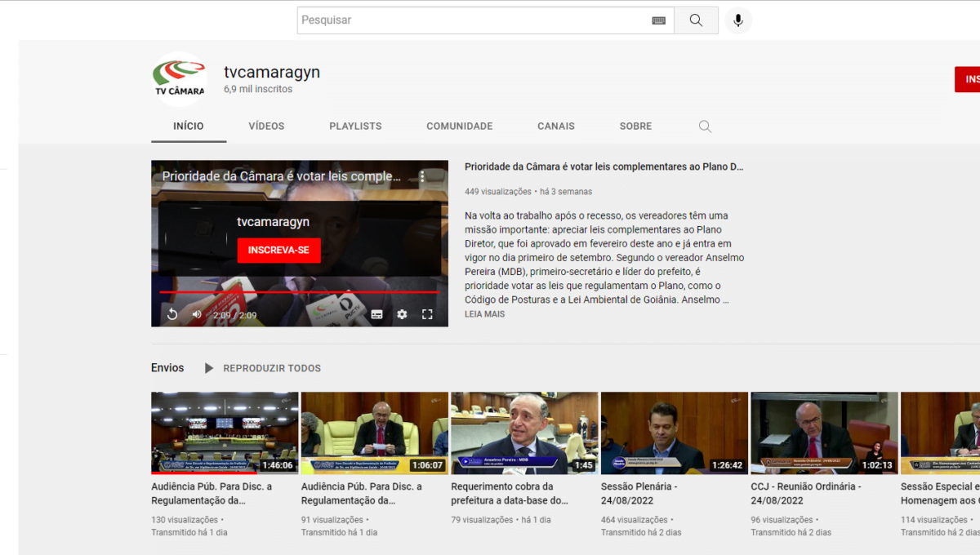Replay the featured video
The height and width of the screenshot is (555, 980).
coord(172,314)
